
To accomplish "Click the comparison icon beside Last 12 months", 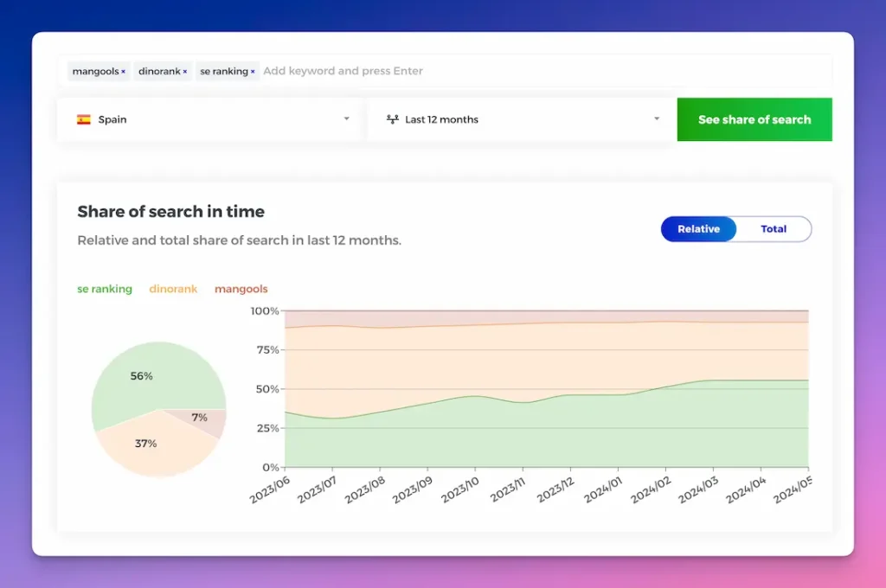I will 394,119.
